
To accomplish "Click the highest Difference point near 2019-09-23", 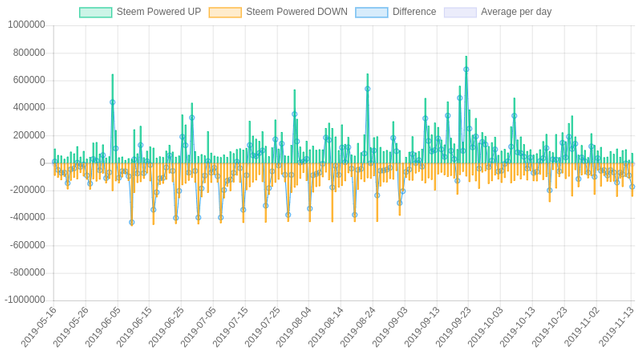I will (466, 69).
